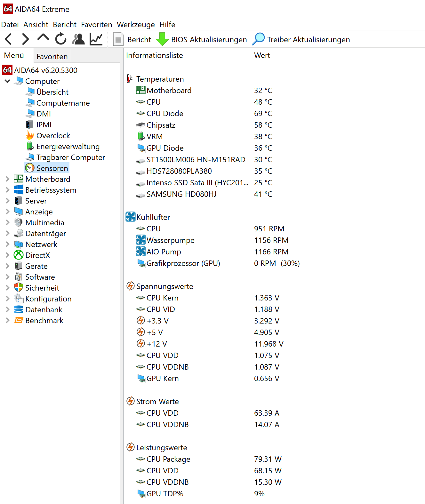Collapse the Computer tree node
The height and width of the screenshot is (504, 425).
click(7, 81)
